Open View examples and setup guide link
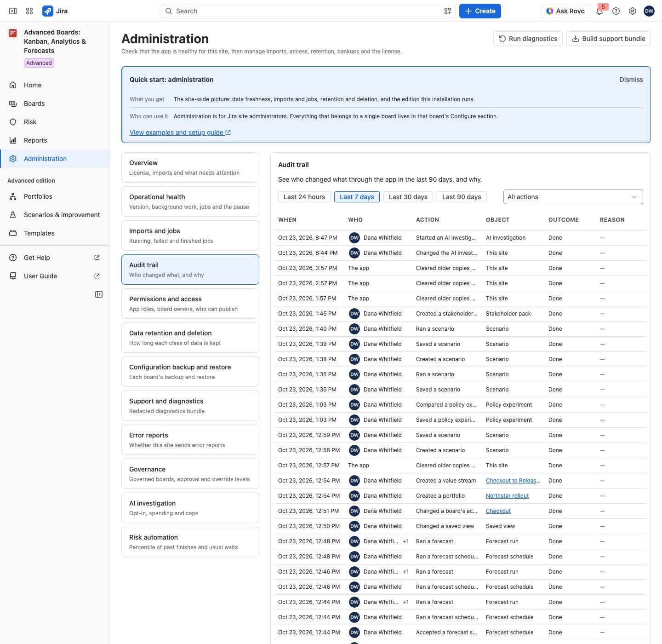This screenshot has height=644, width=662. click(180, 132)
